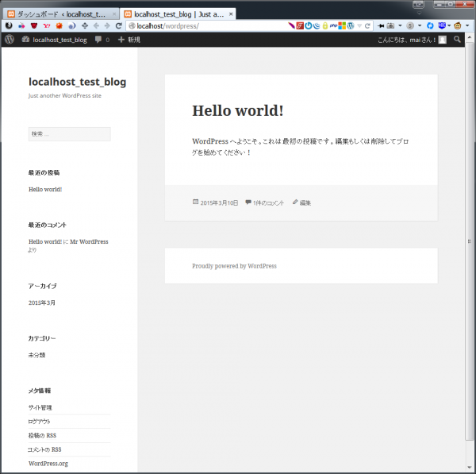Open the 未分類 category link
Screen dimensions: 476x474
tap(36, 355)
